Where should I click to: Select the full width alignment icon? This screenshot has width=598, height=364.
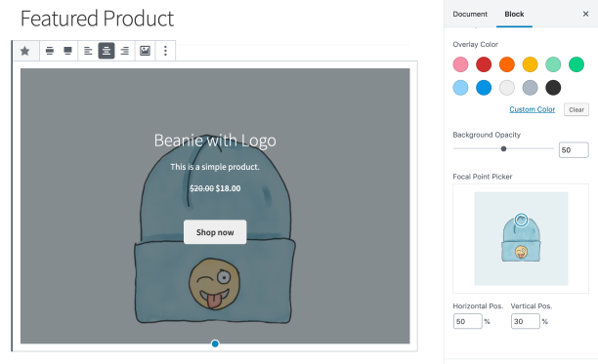click(67, 51)
